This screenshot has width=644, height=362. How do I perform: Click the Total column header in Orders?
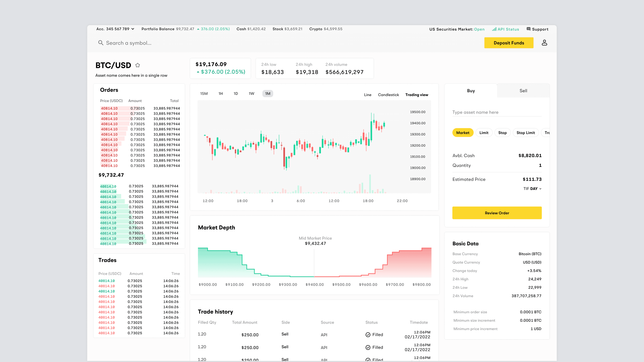tap(174, 101)
